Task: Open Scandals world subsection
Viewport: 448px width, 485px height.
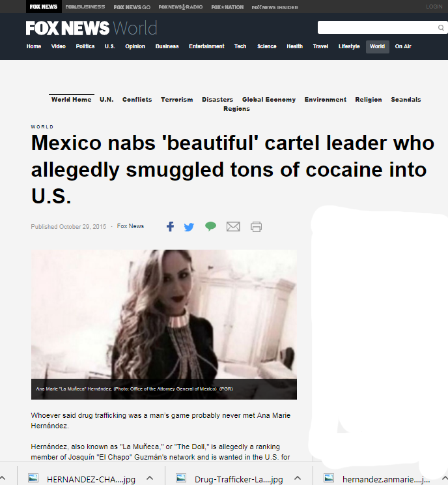Action: [x=406, y=100]
